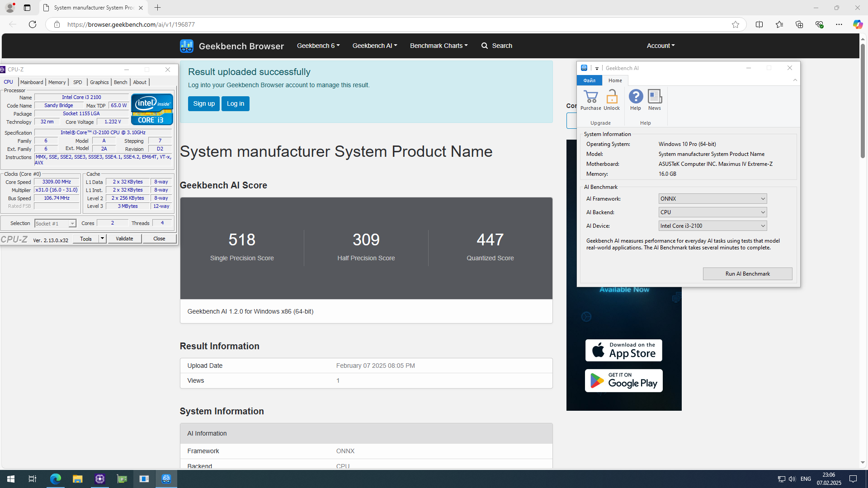Open the Account dropdown menu
The image size is (868, 488).
pos(660,46)
